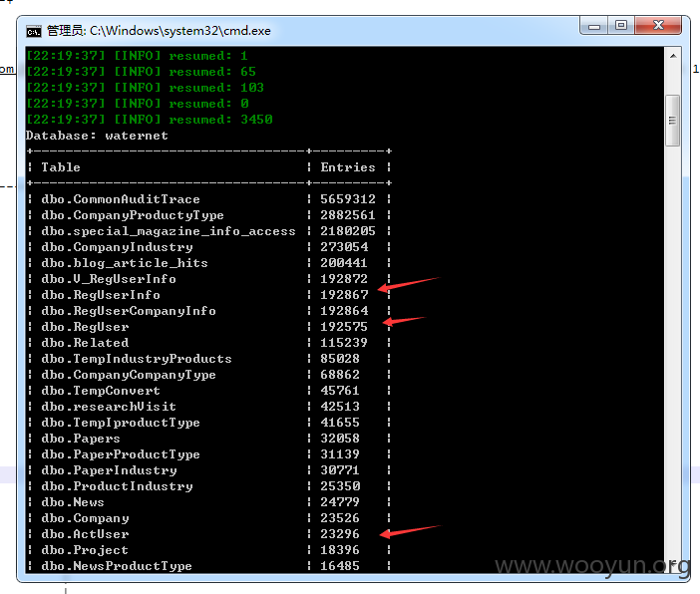
Task: Click the entries value 2882561
Action: 348,215
